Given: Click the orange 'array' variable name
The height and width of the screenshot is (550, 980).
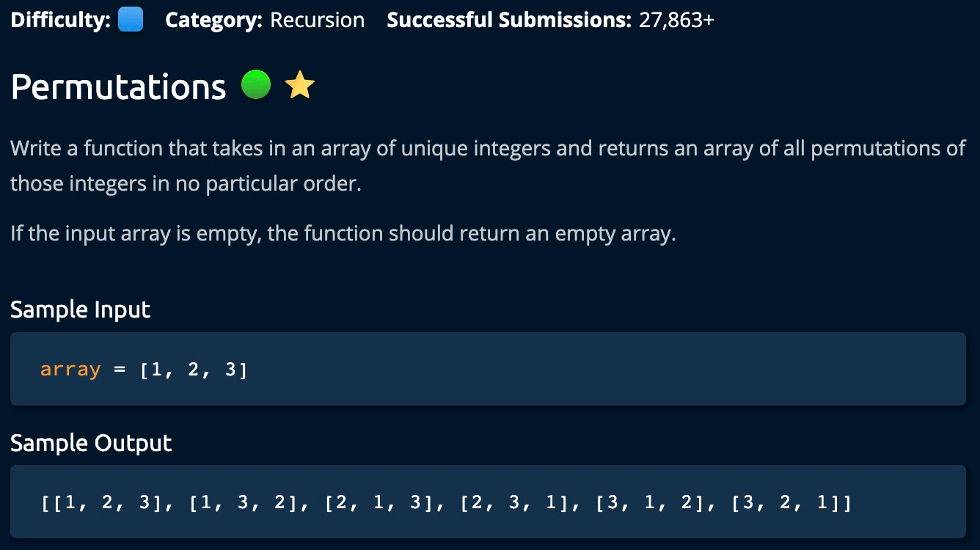Looking at the screenshot, I should pos(70,369).
